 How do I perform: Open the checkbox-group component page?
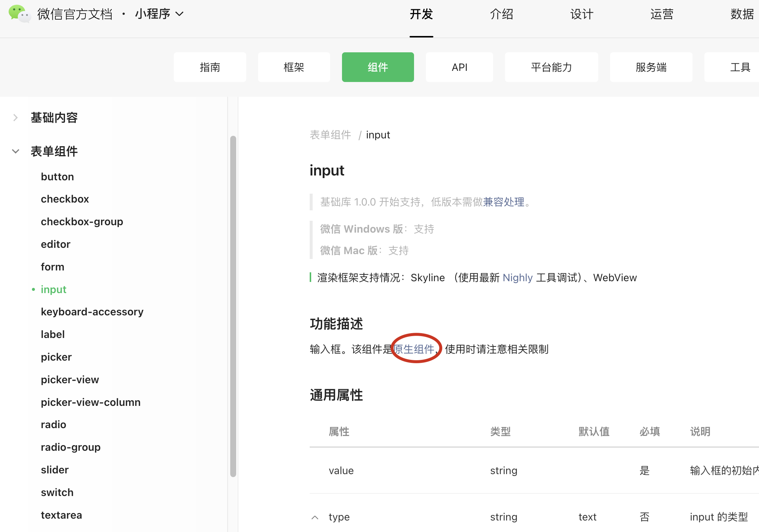[x=82, y=222]
